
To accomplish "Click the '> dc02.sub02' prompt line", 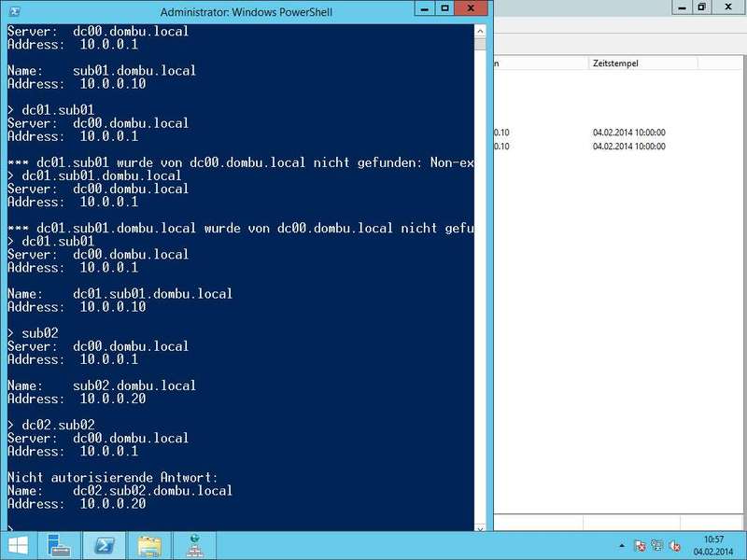I will click(51, 425).
